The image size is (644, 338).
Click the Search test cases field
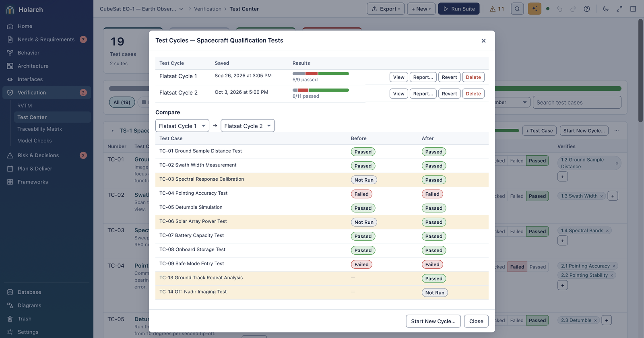click(577, 102)
